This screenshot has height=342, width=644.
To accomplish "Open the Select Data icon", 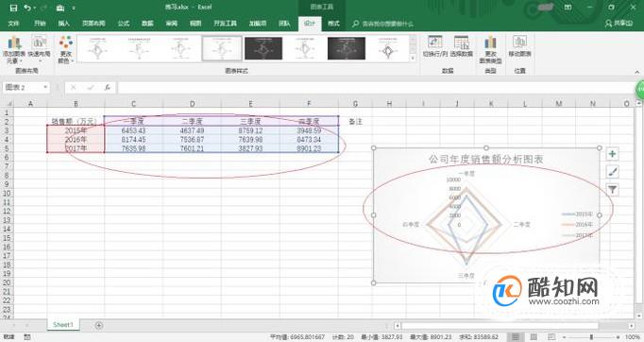I will 461,46.
